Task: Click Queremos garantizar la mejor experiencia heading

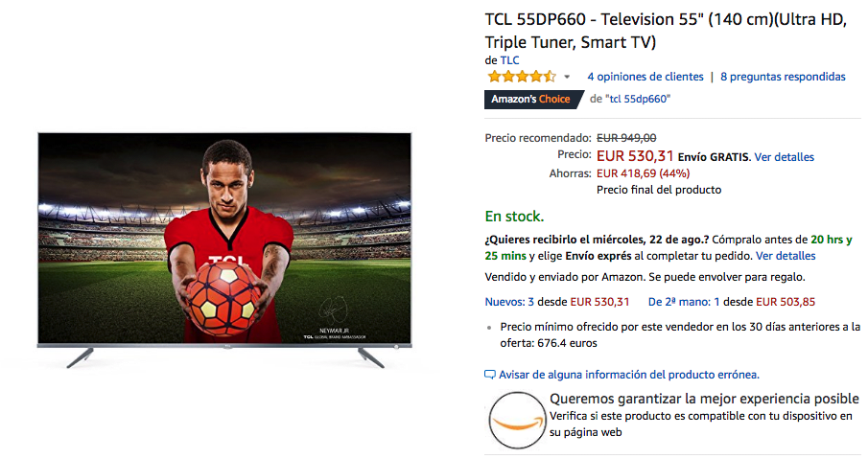Action: tap(704, 399)
